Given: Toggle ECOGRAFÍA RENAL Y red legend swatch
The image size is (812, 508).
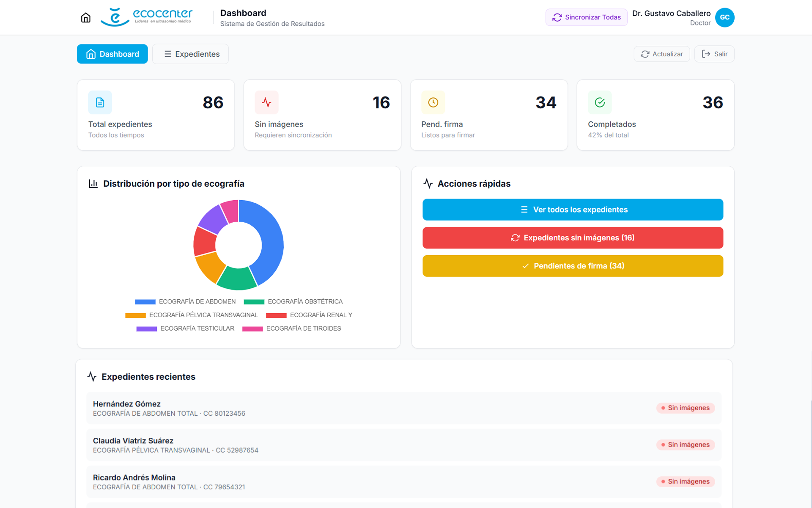Looking at the screenshot, I should [x=276, y=315].
